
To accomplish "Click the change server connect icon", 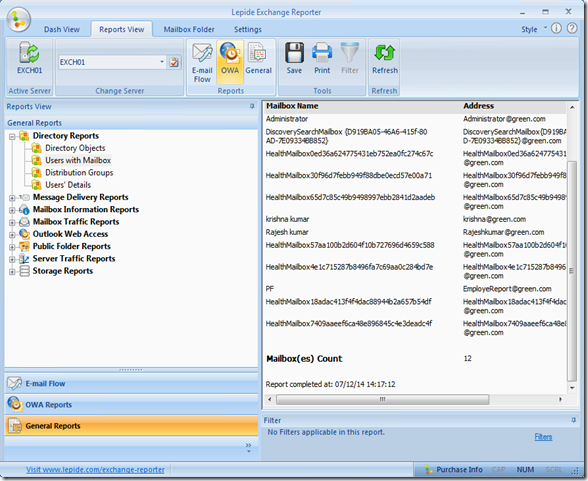I will tap(174, 62).
